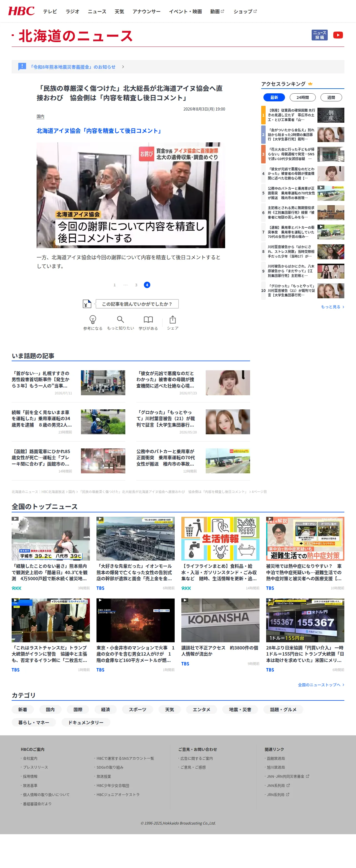Image resolution: width=356 pixels, height=868 pixels.
Task: Expand ranking with もっと見る
Action: pyautogui.click(x=332, y=307)
